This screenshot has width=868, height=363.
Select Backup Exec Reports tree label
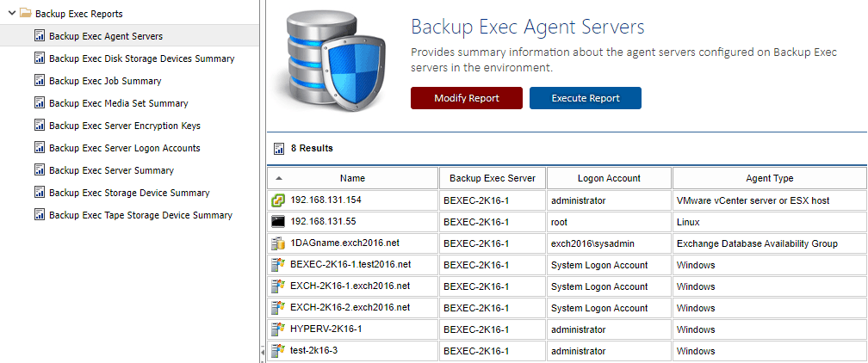79,14
